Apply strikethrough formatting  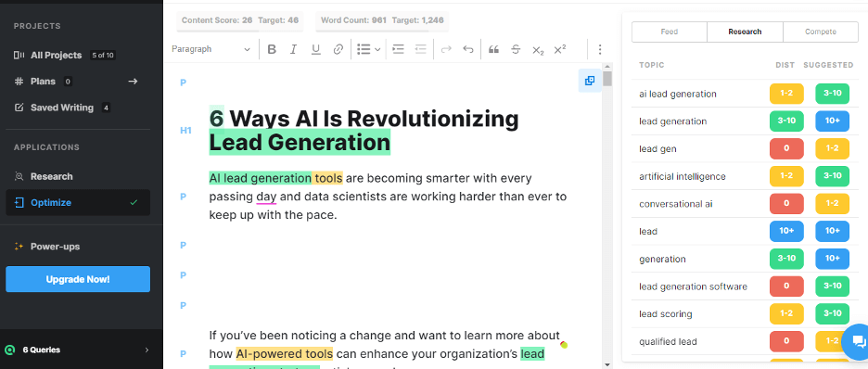point(516,49)
